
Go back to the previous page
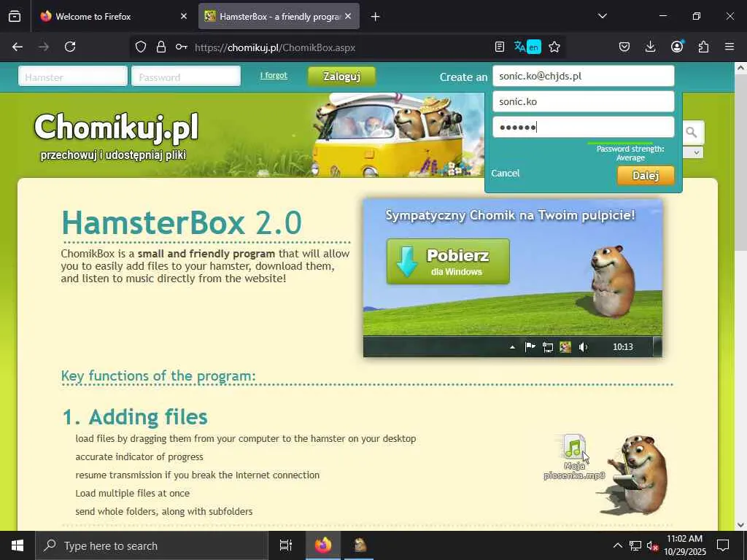[x=18, y=47]
